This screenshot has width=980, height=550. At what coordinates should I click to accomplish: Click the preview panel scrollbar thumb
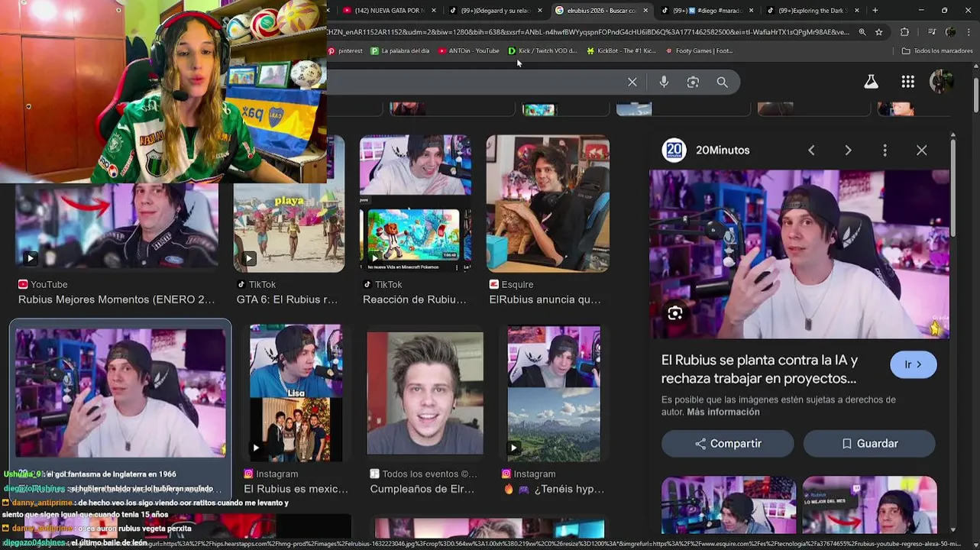(x=953, y=188)
